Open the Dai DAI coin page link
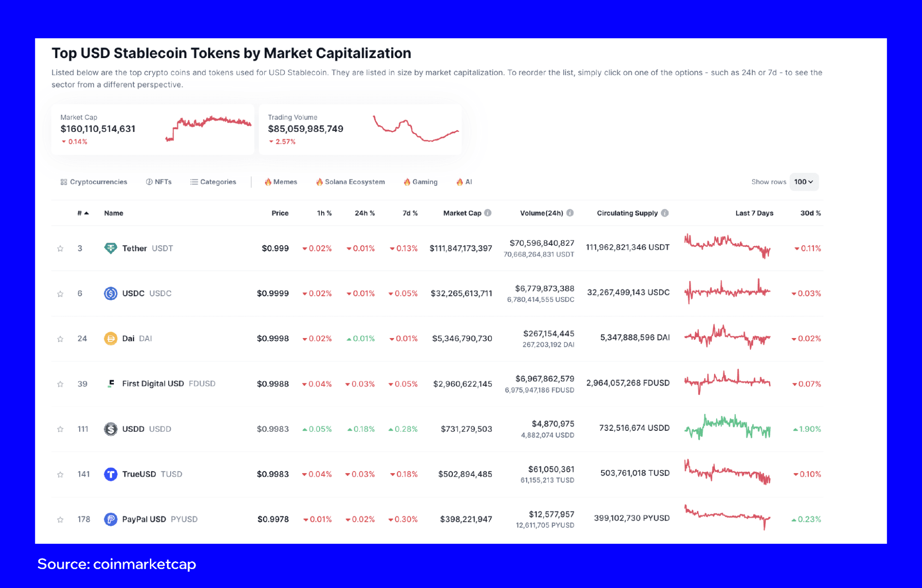 tap(137, 339)
